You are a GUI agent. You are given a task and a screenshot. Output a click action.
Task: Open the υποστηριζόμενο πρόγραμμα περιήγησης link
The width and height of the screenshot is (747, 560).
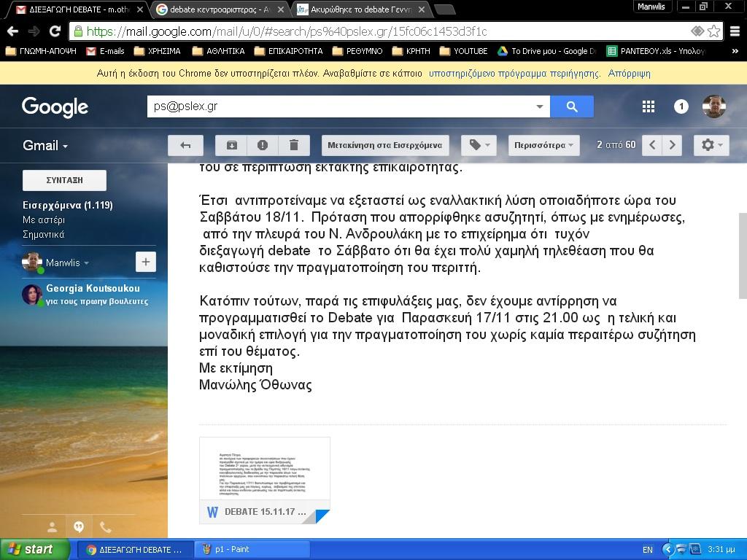pos(514,74)
